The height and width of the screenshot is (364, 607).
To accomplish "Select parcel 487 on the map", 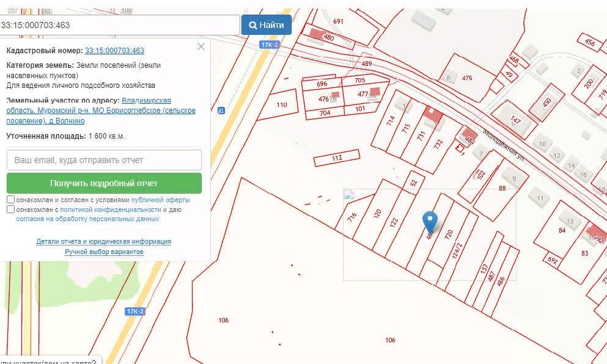I will point(491,276).
